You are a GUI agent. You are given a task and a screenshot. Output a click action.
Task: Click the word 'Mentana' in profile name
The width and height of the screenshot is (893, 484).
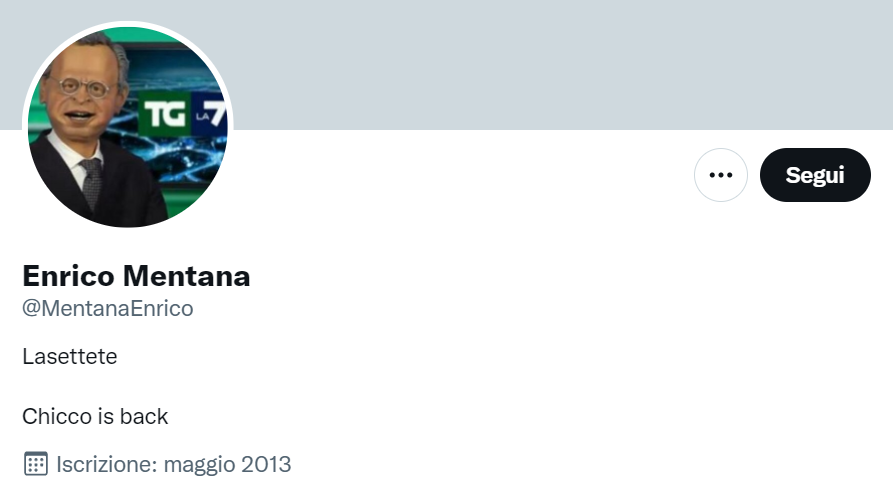coord(186,276)
